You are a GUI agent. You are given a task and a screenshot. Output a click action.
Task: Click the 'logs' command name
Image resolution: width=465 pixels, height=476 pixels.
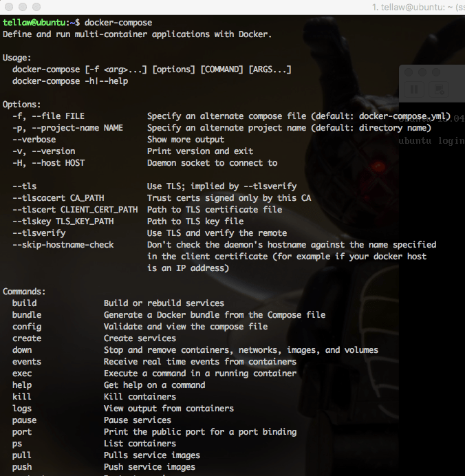(22, 409)
